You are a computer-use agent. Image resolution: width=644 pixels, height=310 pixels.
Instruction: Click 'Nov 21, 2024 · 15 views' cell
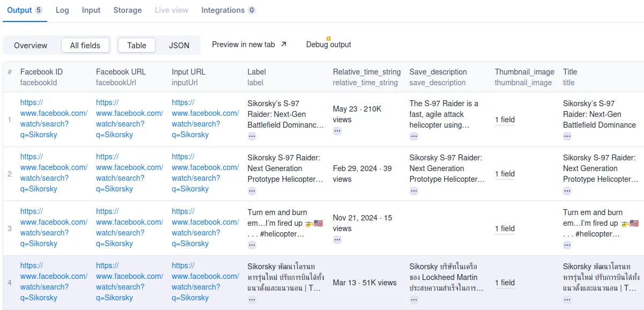[x=362, y=223]
